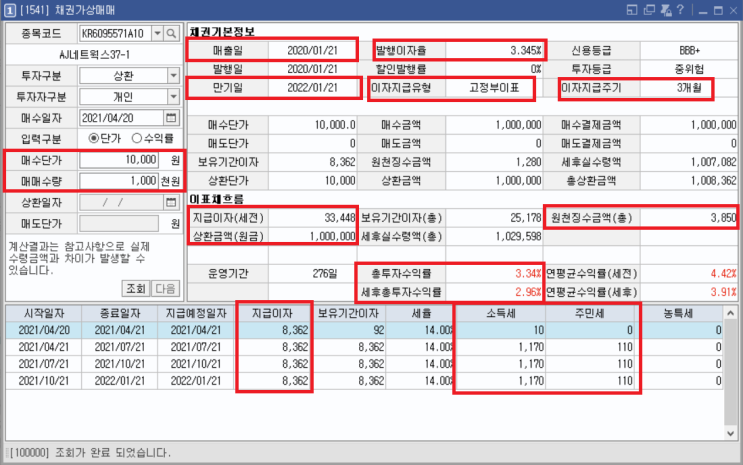
Task: Toggle the pin lock icon in title bar
Action: click(x=665, y=10)
